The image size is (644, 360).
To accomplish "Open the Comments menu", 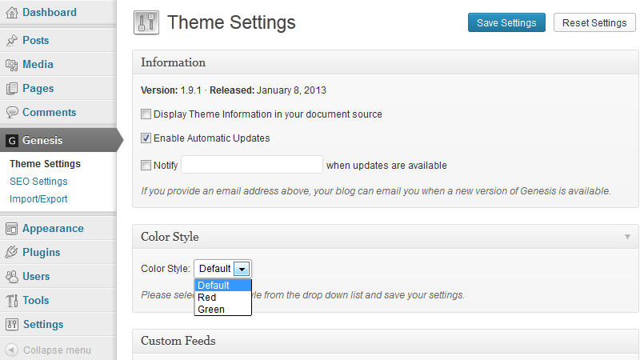I will click(x=58, y=112).
